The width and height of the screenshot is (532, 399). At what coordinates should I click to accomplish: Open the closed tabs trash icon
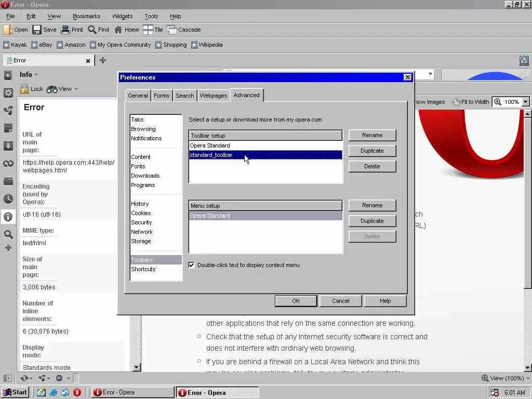524,60
